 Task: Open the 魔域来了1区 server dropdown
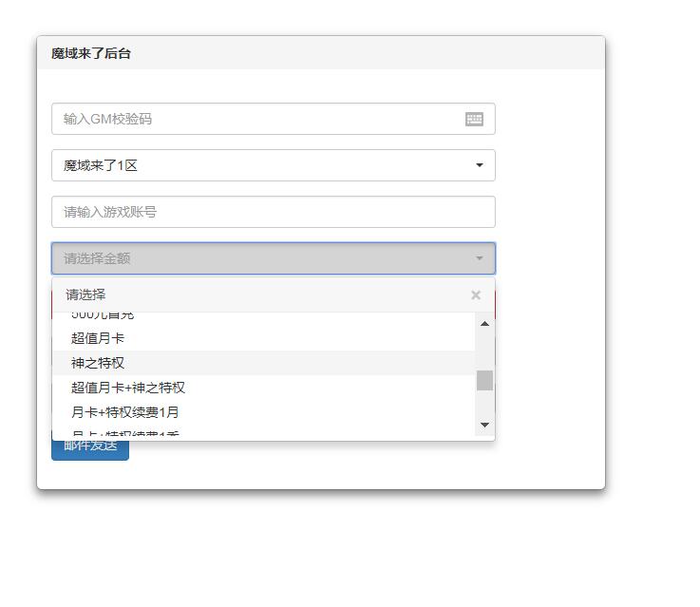(273, 165)
